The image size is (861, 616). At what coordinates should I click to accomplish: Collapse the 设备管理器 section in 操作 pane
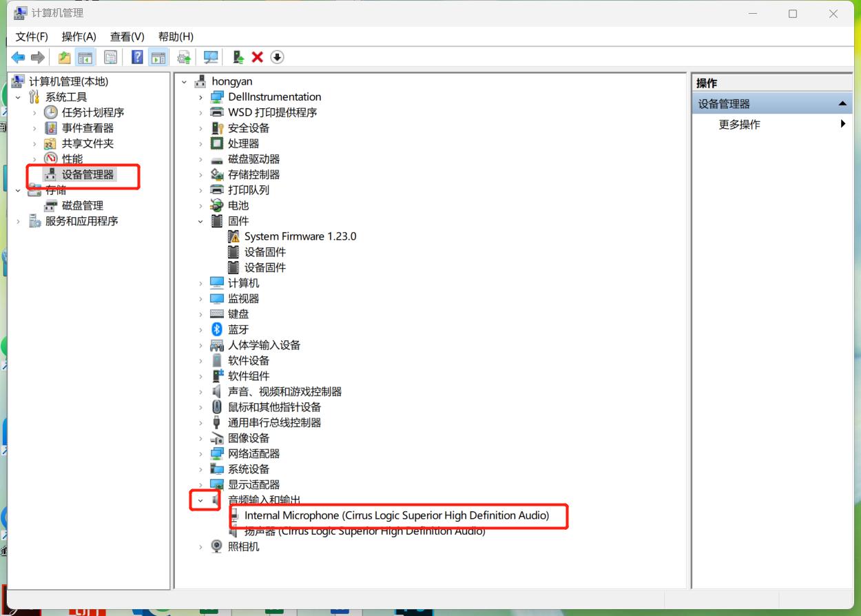point(842,104)
